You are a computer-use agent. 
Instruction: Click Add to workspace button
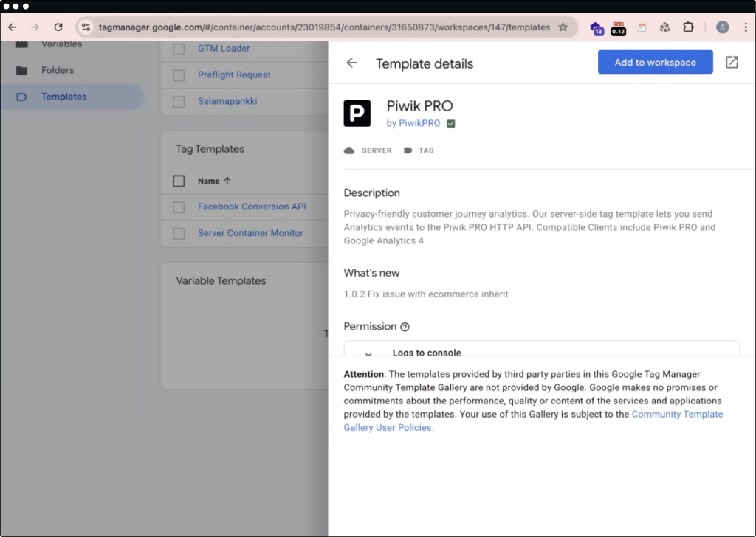[x=655, y=63]
